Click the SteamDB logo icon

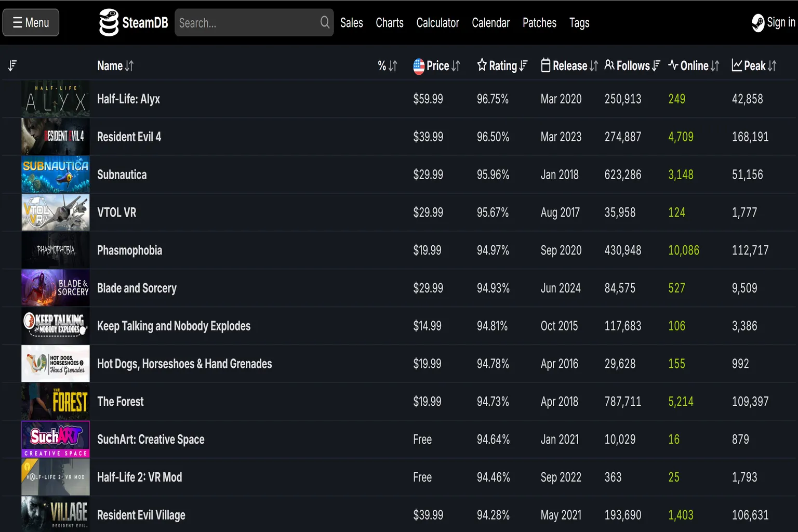point(109,23)
